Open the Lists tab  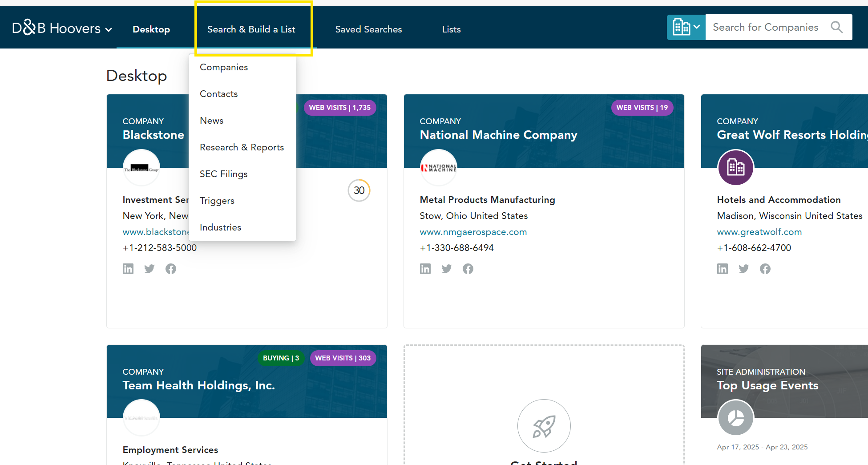click(452, 29)
